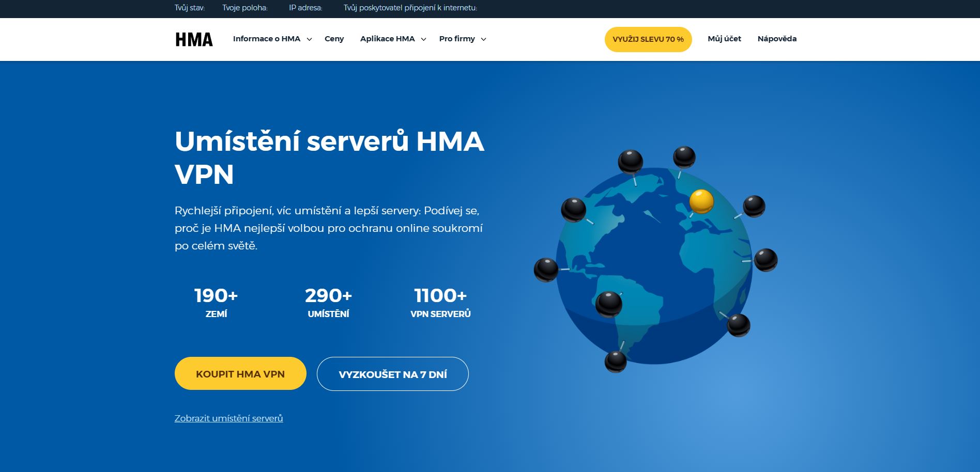980x472 pixels.
Task: Click the Tvůj stav status text
Action: [x=190, y=8]
